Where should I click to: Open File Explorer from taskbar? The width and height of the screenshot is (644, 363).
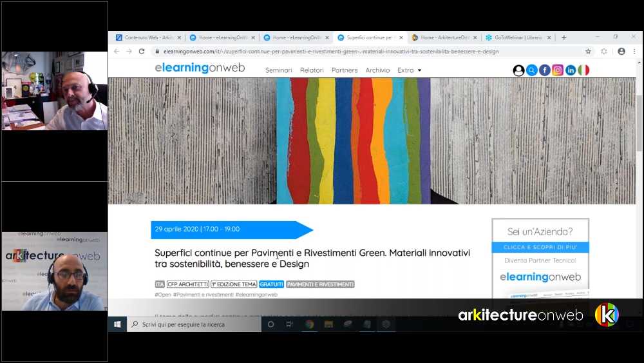tap(328, 324)
